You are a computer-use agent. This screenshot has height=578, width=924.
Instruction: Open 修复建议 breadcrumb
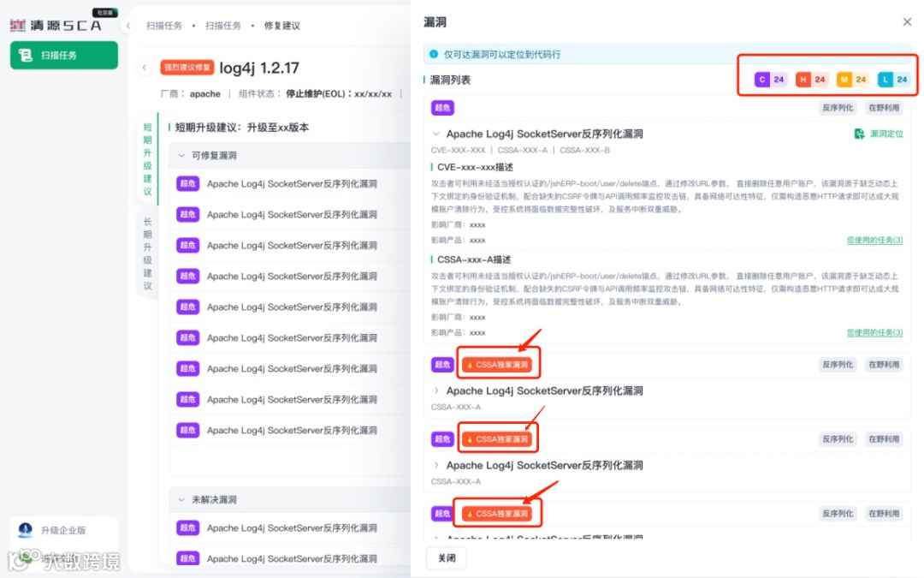click(x=281, y=26)
